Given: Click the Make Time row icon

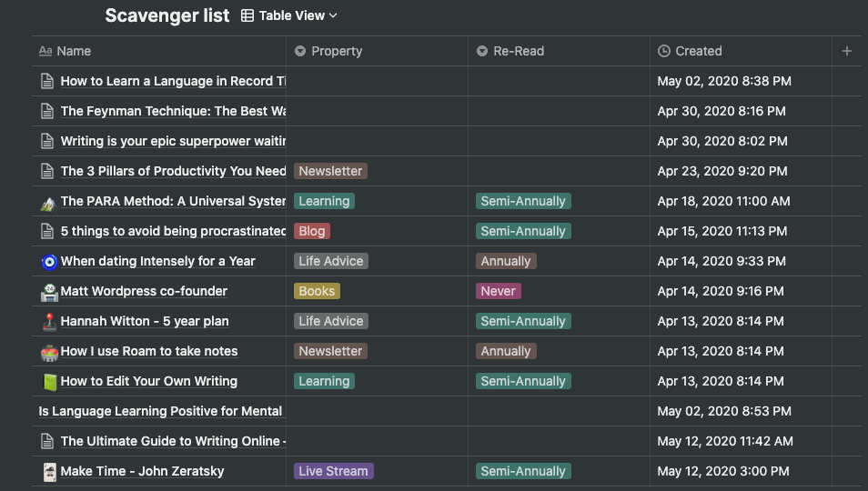Looking at the screenshot, I should click(49, 471).
